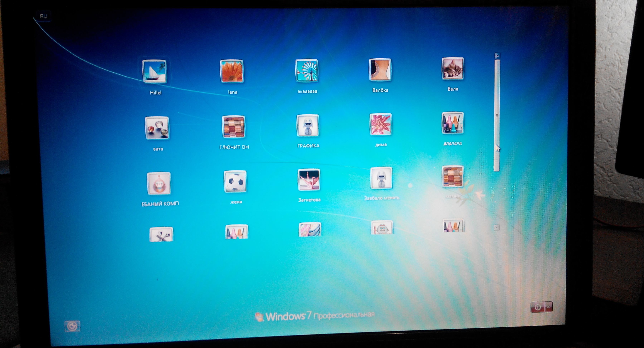Open the Валбка account guitar icon

pos(380,70)
